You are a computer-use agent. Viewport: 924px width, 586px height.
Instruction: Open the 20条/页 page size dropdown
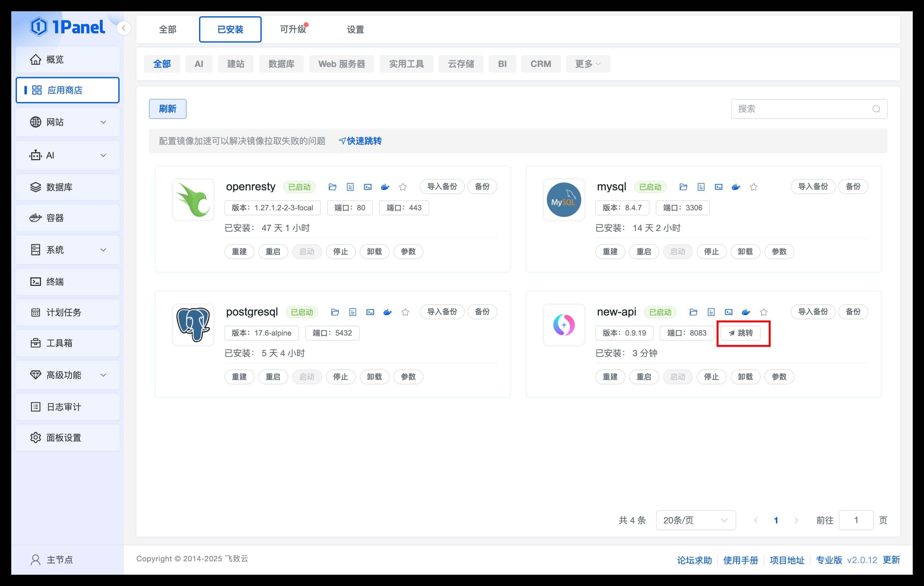(695, 520)
